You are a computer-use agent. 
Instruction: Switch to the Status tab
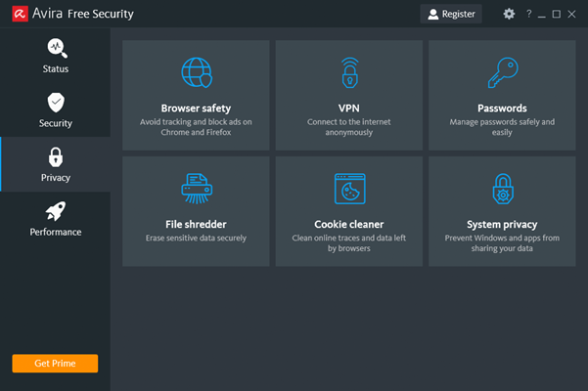55,56
